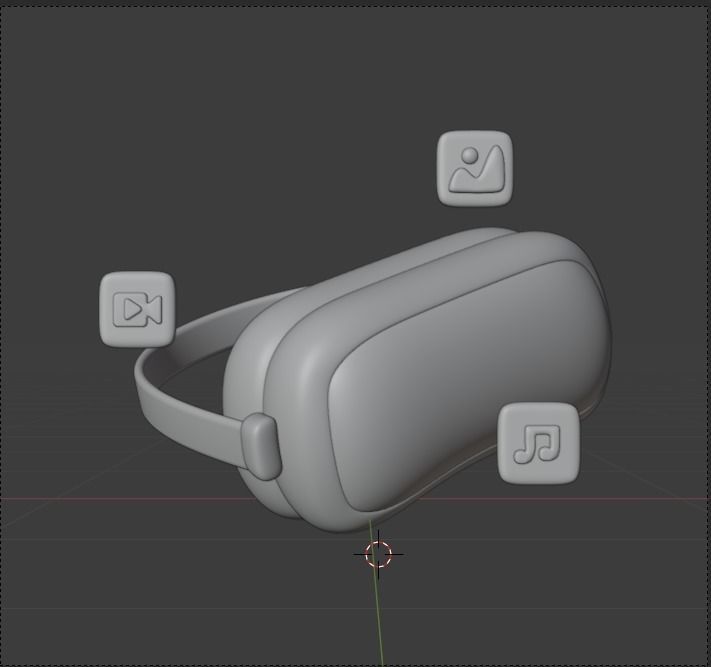Select the strap buckle on the headset side
The width and height of the screenshot is (711, 667).
tap(261, 447)
